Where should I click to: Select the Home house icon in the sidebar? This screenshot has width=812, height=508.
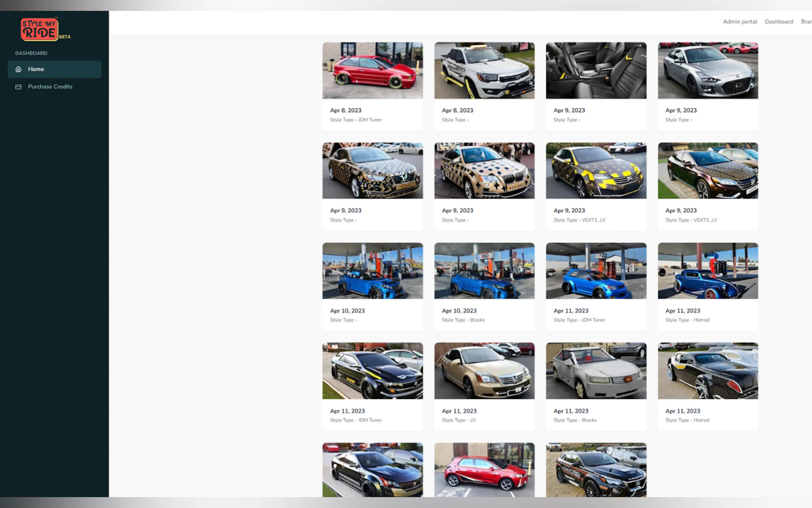tap(19, 69)
